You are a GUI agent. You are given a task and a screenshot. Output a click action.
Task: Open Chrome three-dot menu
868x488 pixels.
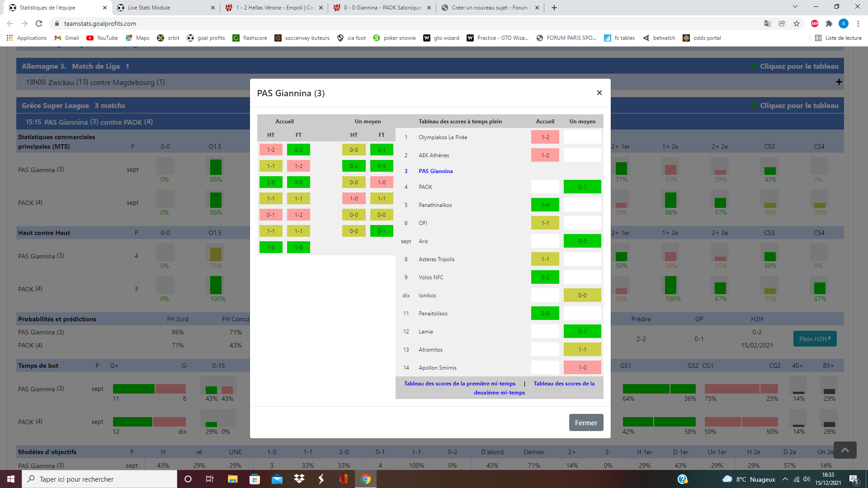(x=858, y=23)
